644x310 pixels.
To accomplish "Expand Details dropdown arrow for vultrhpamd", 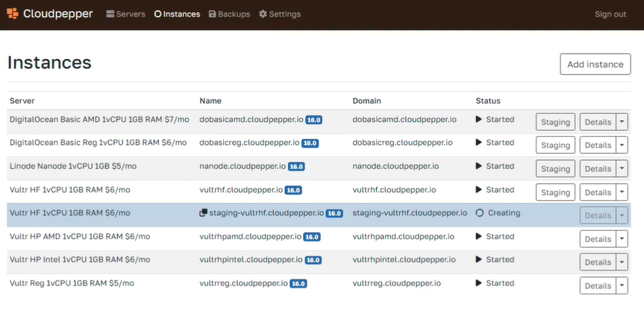I will click(622, 239).
